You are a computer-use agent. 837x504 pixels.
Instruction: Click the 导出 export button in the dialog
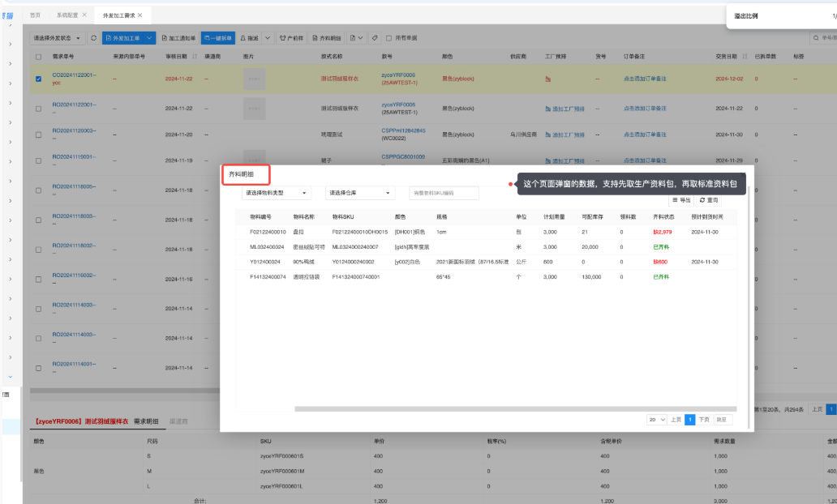681,199
